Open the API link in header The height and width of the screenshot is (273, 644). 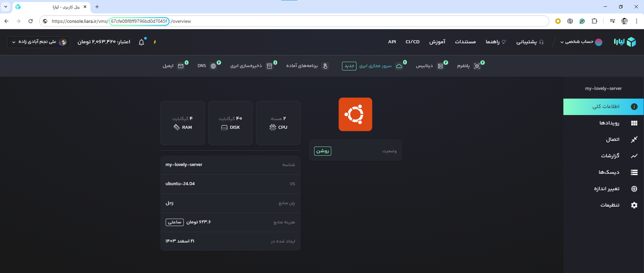[x=392, y=42]
